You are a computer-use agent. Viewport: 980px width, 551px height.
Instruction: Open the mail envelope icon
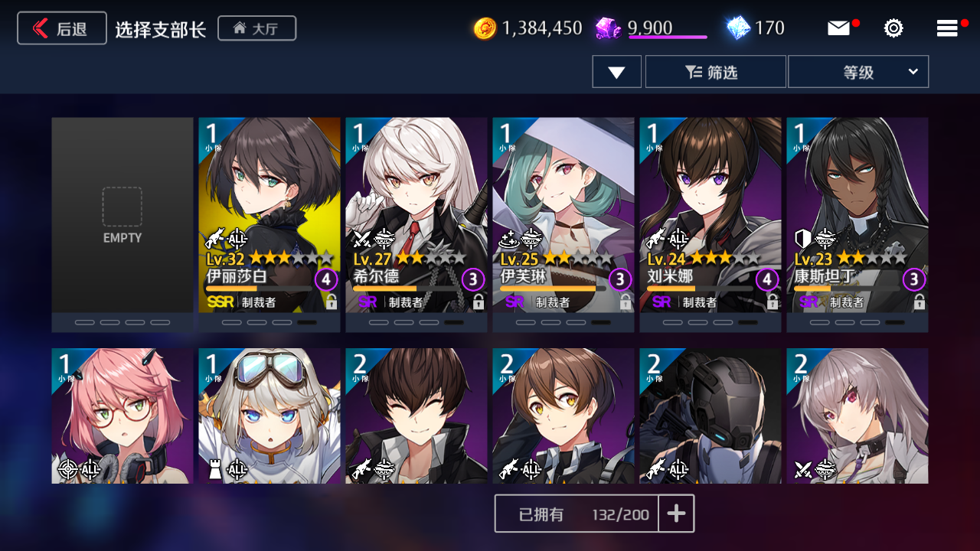[x=838, y=28]
